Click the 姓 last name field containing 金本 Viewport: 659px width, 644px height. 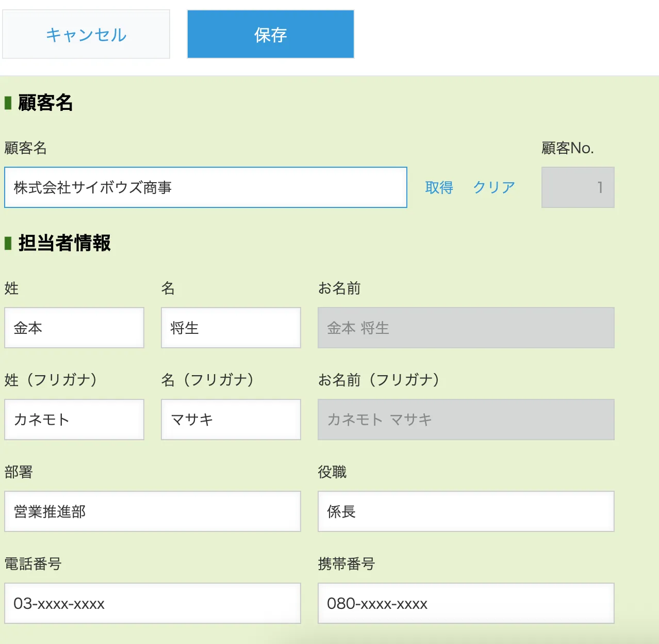coord(74,327)
